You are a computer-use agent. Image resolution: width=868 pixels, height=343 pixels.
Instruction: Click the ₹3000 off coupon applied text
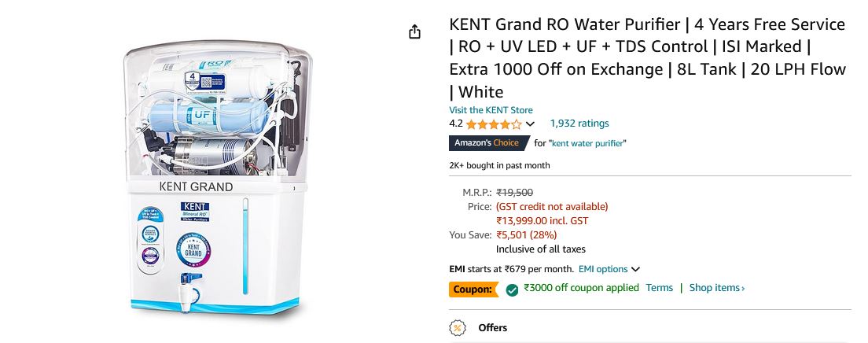[x=581, y=288]
